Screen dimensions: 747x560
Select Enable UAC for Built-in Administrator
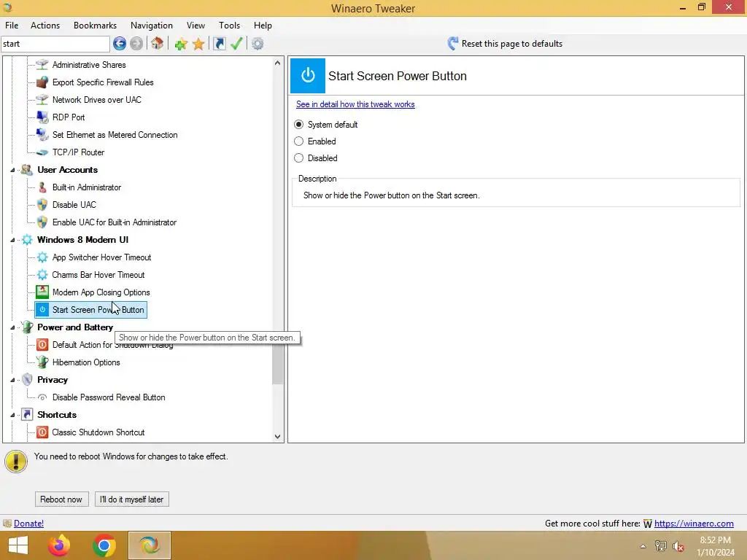pos(115,222)
